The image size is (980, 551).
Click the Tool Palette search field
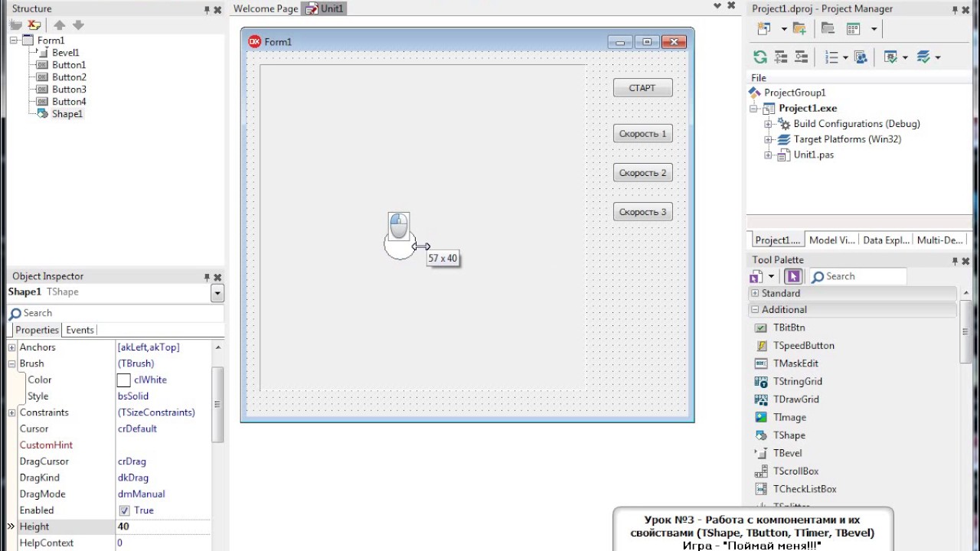point(857,277)
